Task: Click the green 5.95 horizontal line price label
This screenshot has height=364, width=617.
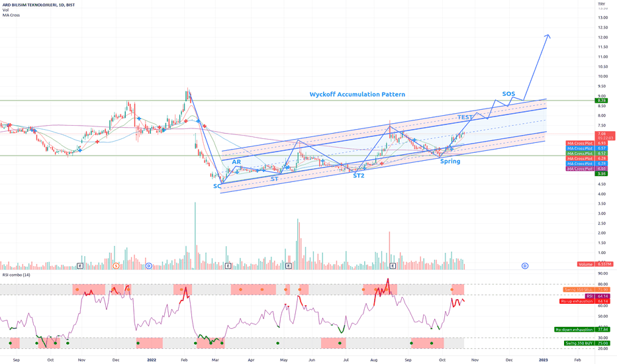Action: pos(602,173)
